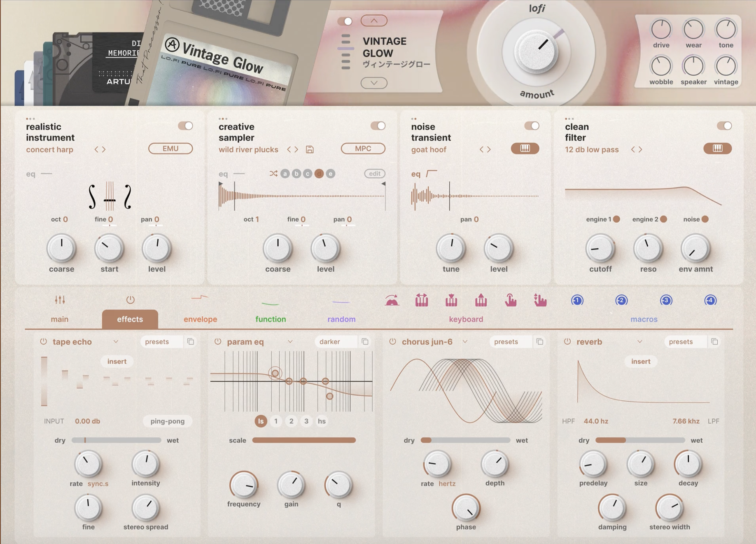Viewport: 756px width, 544px height.
Task: Copy chorus jun-6 settings icon
Action: tap(540, 341)
